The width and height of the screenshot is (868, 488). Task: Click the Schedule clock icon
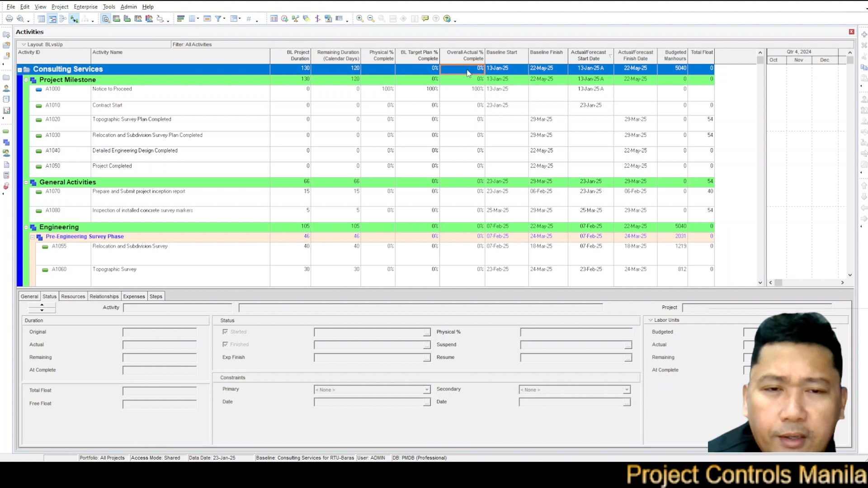click(x=284, y=19)
